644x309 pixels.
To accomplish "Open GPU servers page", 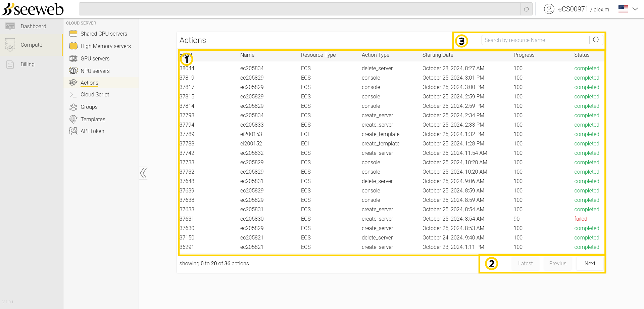I will click(95, 58).
